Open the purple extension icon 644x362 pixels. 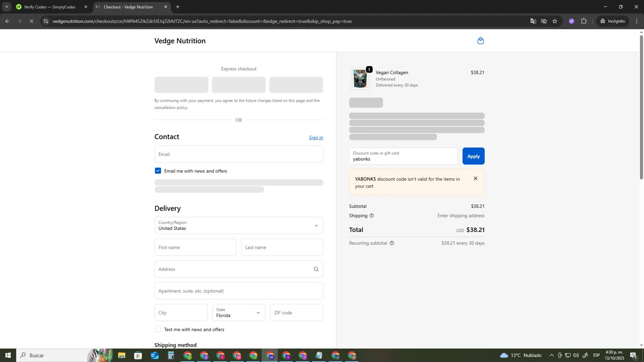pyautogui.click(x=571, y=21)
